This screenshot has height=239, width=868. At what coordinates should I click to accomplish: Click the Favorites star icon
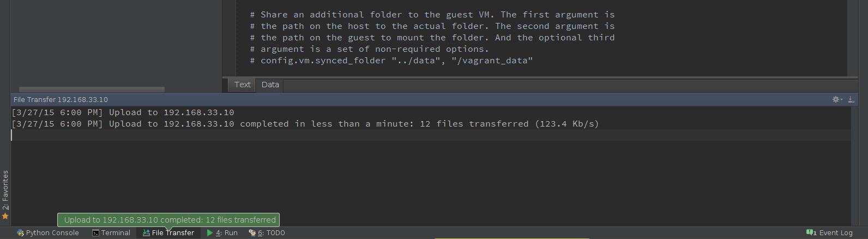pyautogui.click(x=5, y=216)
